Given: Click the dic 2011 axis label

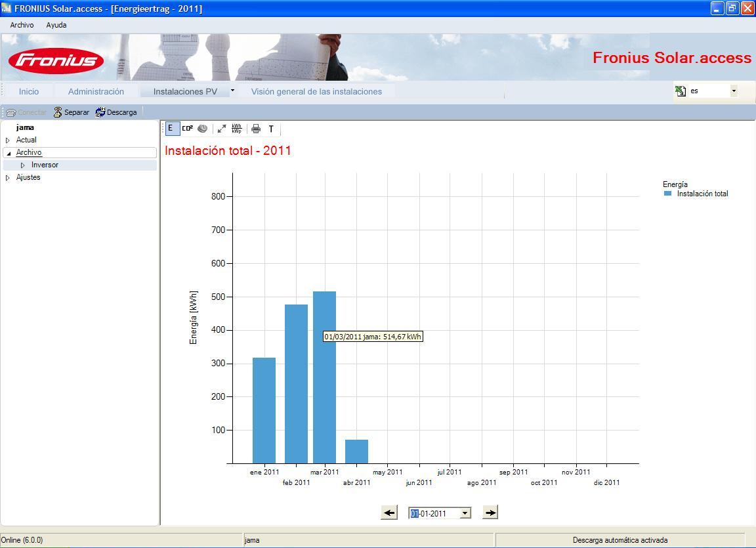Looking at the screenshot, I should 606,482.
